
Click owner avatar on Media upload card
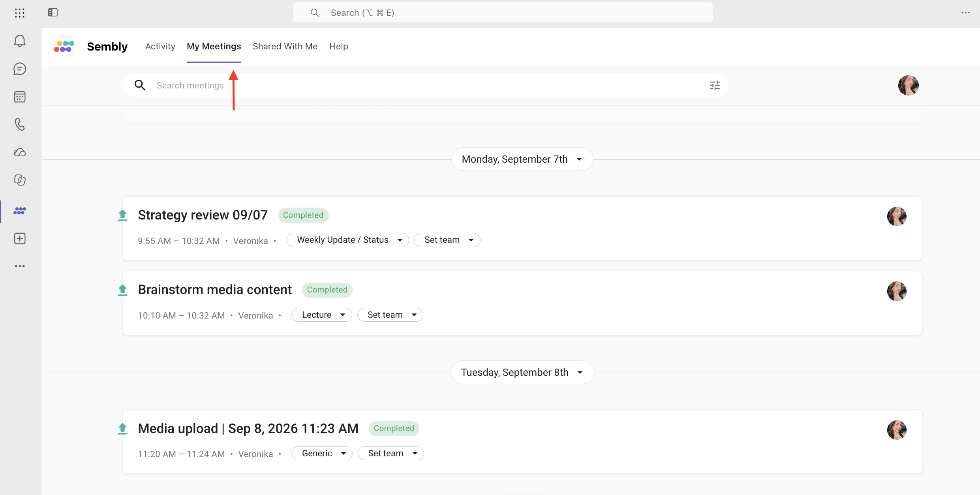pyautogui.click(x=897, y=430)
